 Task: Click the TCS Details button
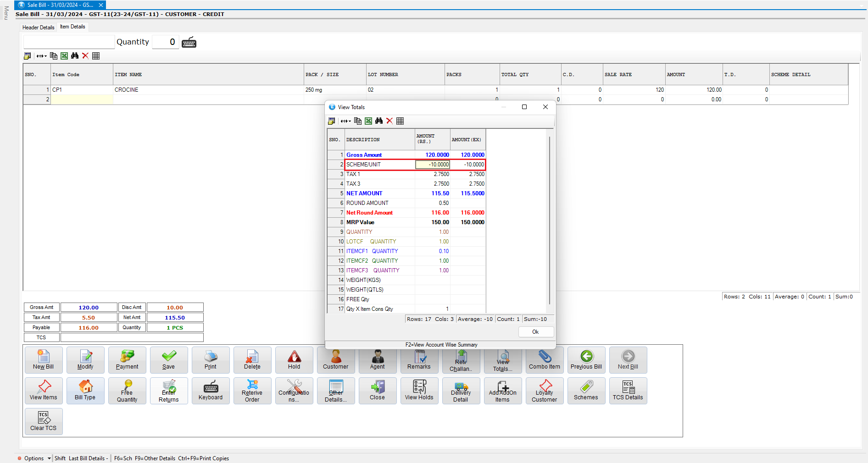[x=628, y=391]
